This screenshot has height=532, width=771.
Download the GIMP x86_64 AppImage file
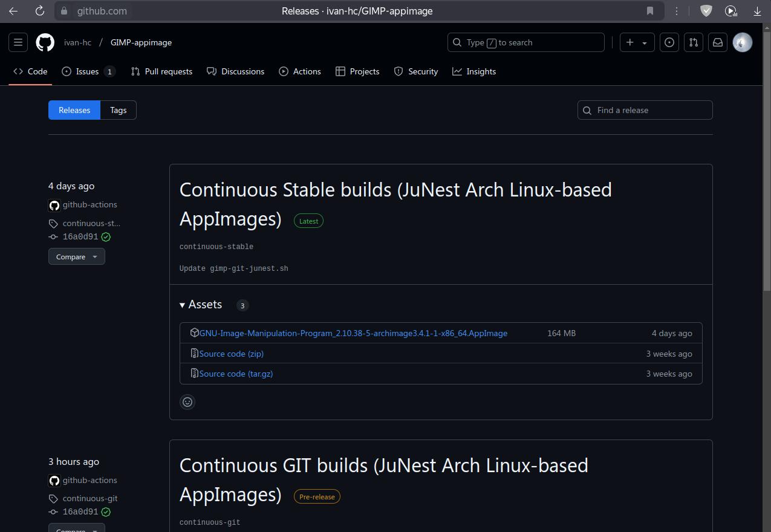coord(353,333)
